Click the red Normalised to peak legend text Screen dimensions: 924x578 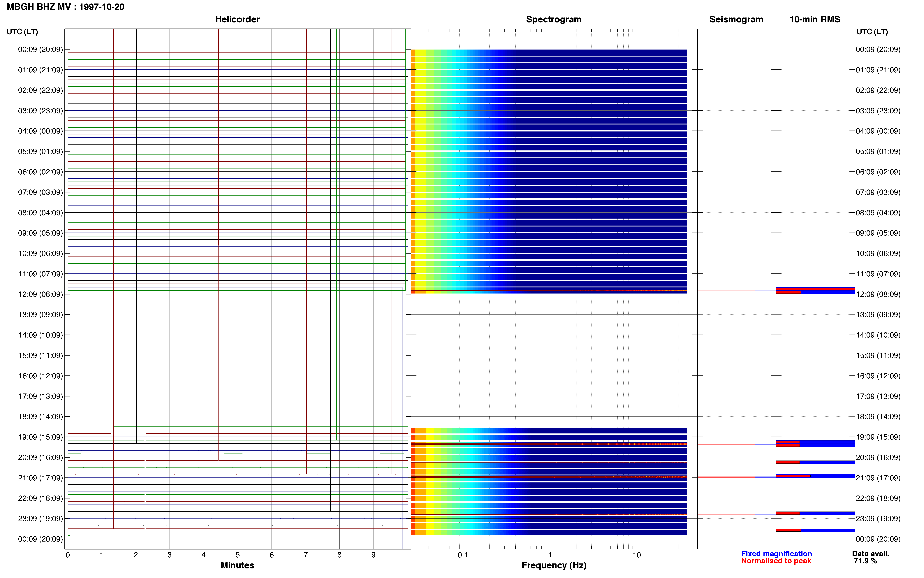pyautogui.click(x=776, y=561)
